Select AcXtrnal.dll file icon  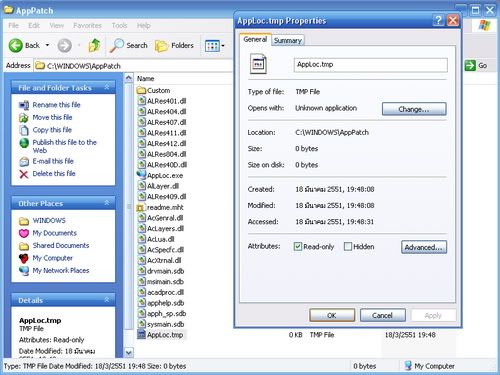(142, 260)
